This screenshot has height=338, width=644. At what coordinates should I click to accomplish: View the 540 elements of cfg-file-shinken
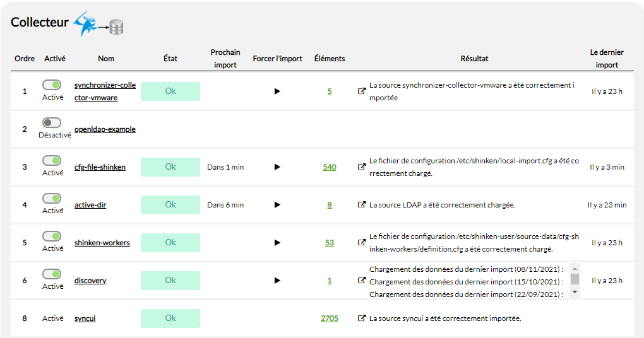coord(329,167)
